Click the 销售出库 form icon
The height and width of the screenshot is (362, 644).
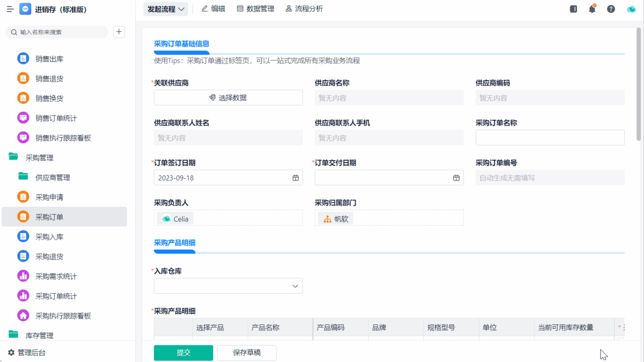click(23, 59)
